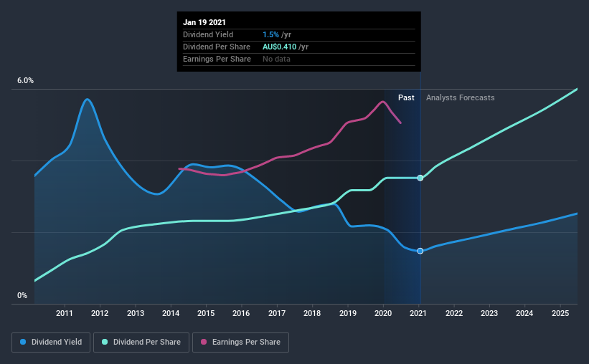Viewport: 589px width, 364px height.
Task: Click the 1.5% dividend yield value in tooltip
Action: [270, 34]
